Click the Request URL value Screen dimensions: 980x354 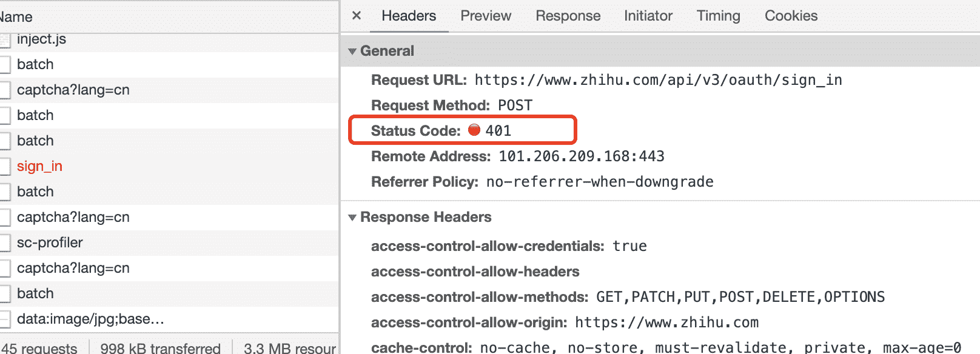[658, 80]
